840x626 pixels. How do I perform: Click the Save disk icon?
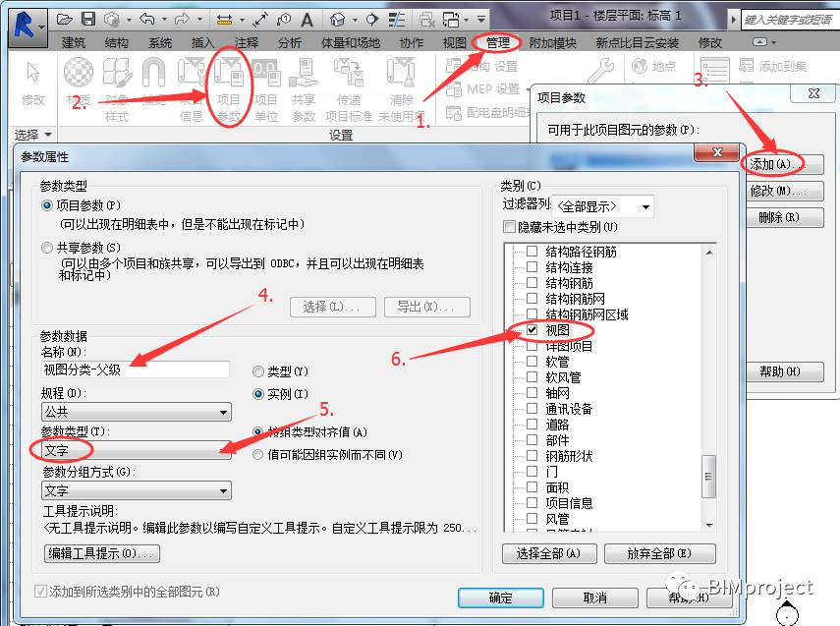[87, 20]
